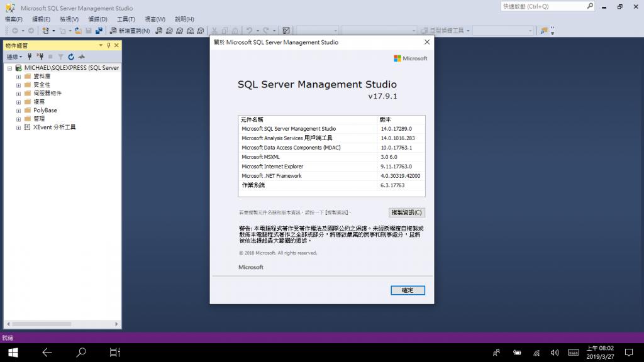Click the Activity Monitor toolbar icon
This screenshot has width=644, height=362.
click(286, 31)
